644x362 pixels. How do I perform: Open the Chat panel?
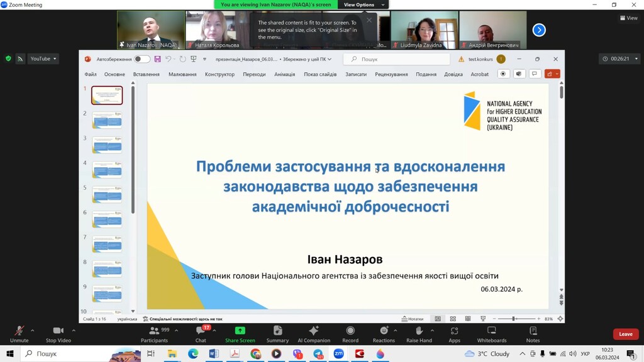coord(201,331)
